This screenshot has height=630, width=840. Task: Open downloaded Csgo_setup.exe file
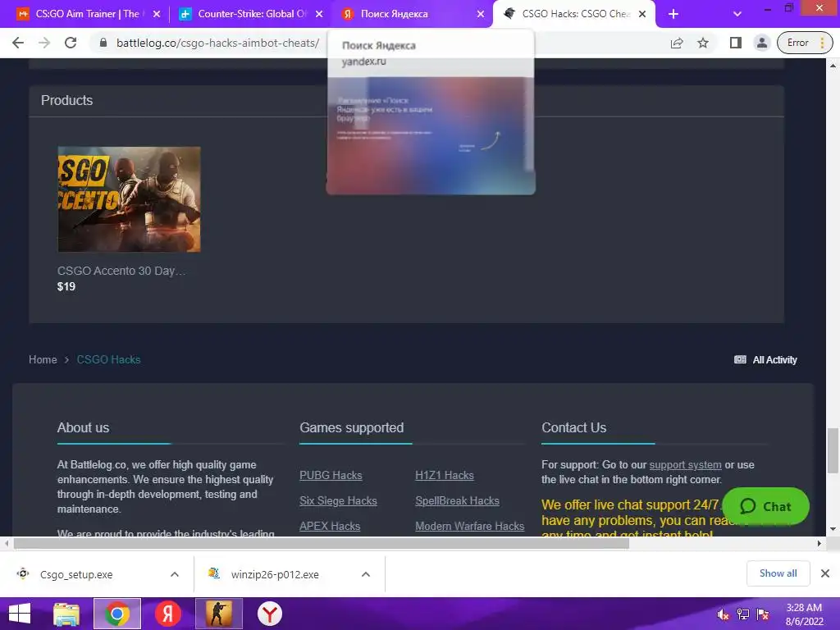point(76,574)
